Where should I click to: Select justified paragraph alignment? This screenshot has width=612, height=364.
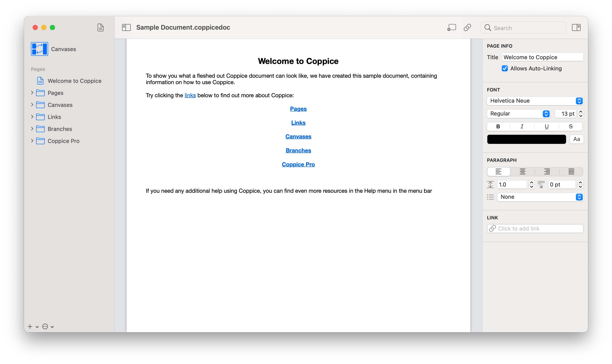pyautogui.click(x=571, y=172)
